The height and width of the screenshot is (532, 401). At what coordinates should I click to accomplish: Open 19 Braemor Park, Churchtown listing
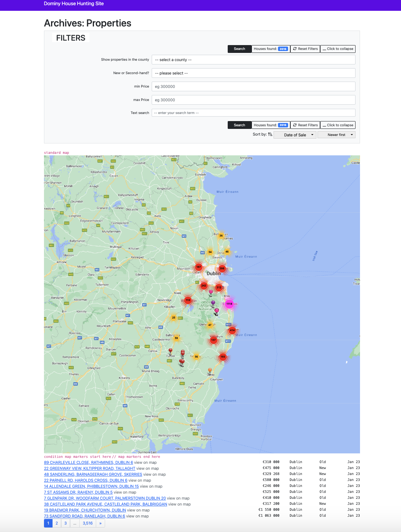pyautogui.click(x=85, y=510)
